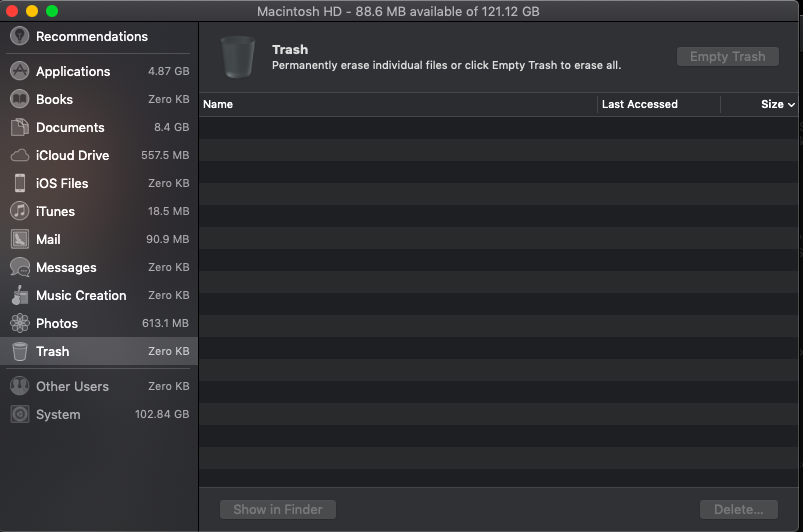Sort list by Last Accessed column
The height and width of the screenshot is (532, 803).
(x=659, y=104)
